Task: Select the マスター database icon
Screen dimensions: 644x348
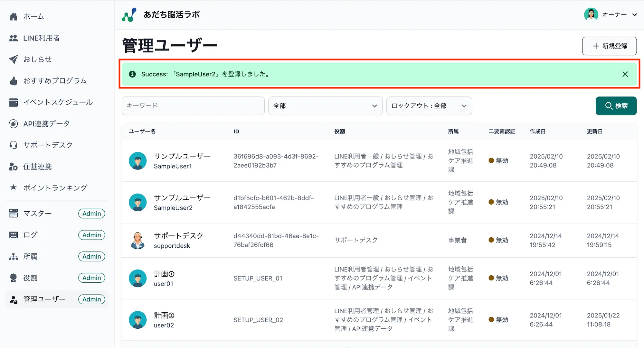Action: tap(13, 213)
